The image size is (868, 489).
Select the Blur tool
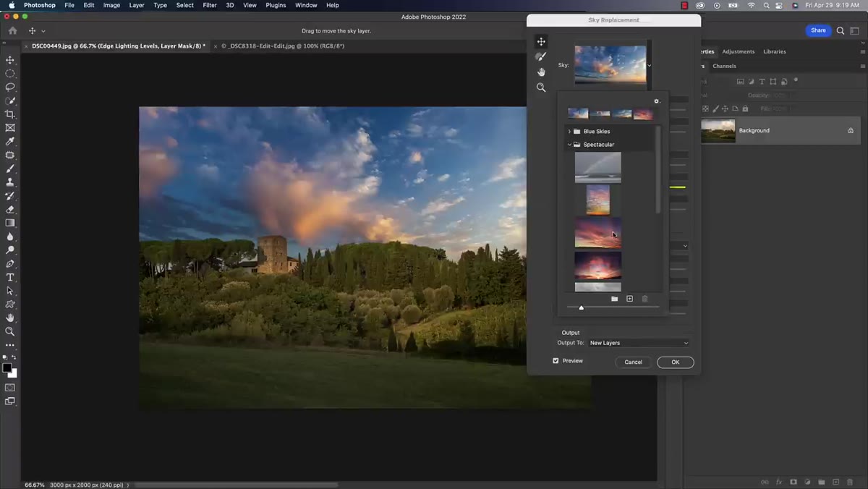tap(10, 237)
